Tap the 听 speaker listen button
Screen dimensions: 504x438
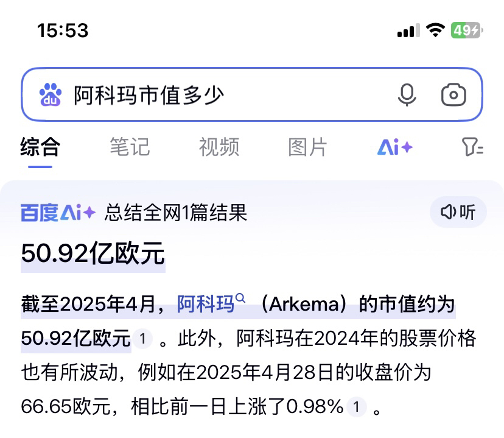458,212
